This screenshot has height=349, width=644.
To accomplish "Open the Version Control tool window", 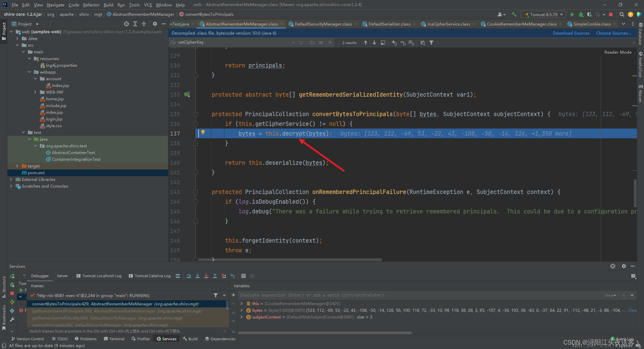I will [x=28, y=339].
